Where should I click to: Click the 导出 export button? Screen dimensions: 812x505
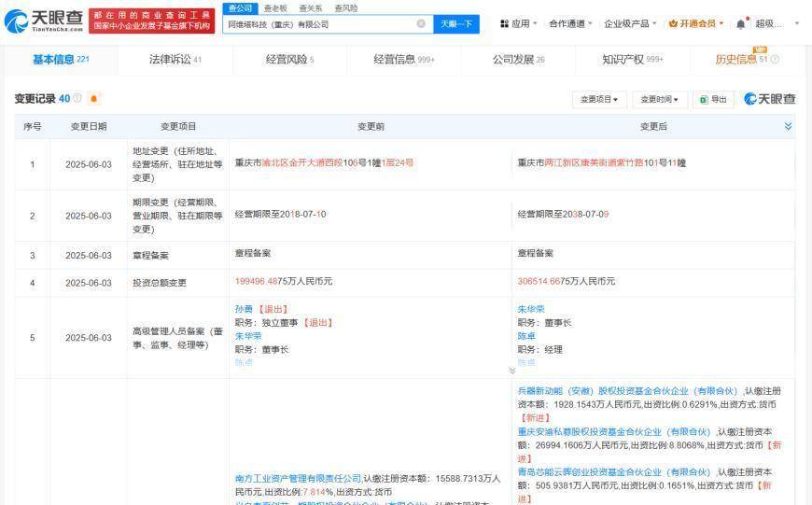click(x=713, y=100)
